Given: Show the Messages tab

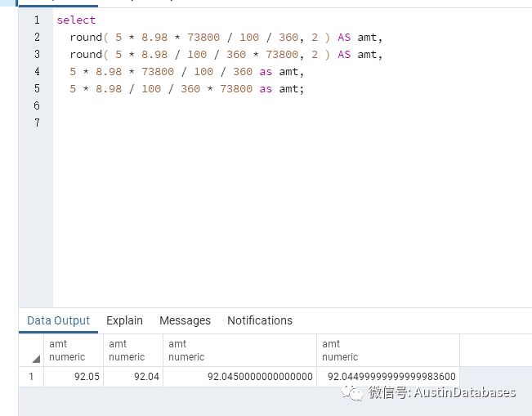Looking at the screenshot, I should click(x=185, y=320).
